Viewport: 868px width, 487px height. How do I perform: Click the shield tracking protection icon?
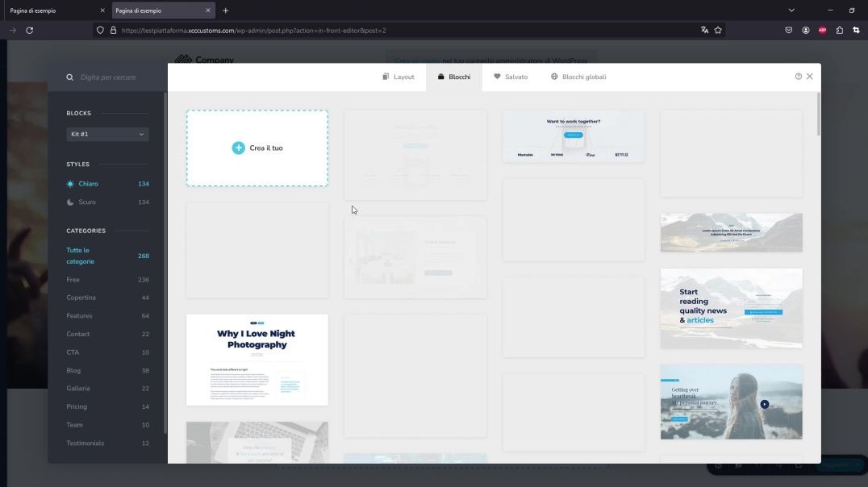100,31
